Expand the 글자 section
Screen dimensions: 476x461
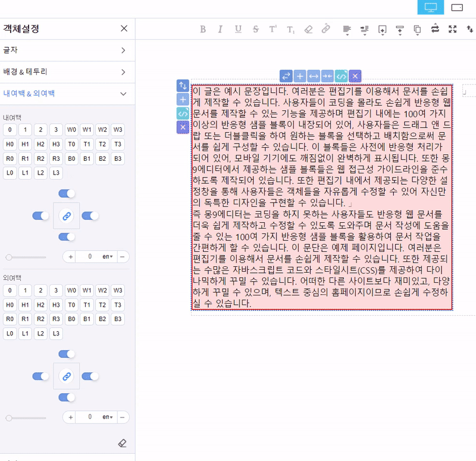pos(65,51)
